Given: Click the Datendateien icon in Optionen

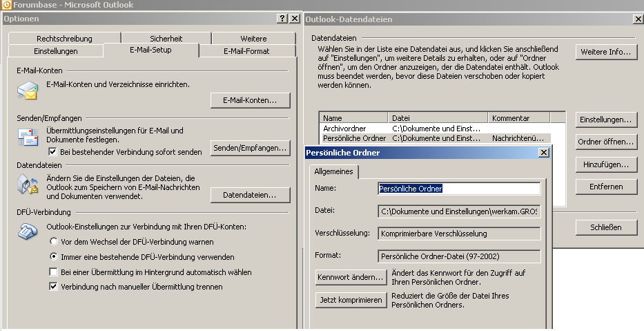Looking at the screenshot, I should click(x=28, y=185).
